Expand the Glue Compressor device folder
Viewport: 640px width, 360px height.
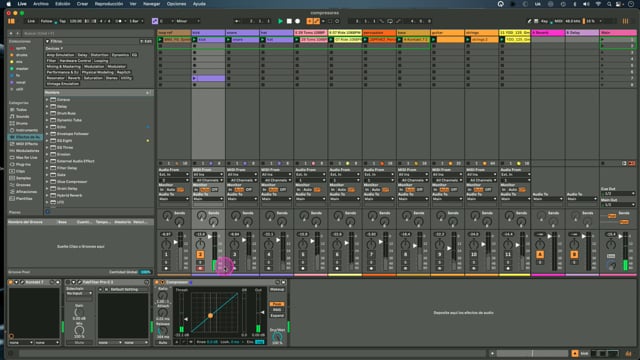(x=47, y=182)
